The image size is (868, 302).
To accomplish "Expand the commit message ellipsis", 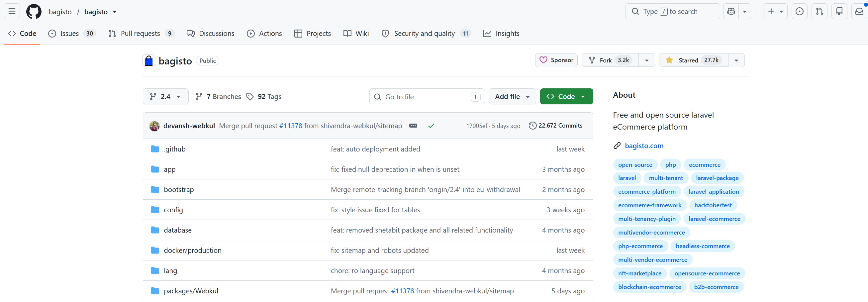I will click(x=413, y=126).
